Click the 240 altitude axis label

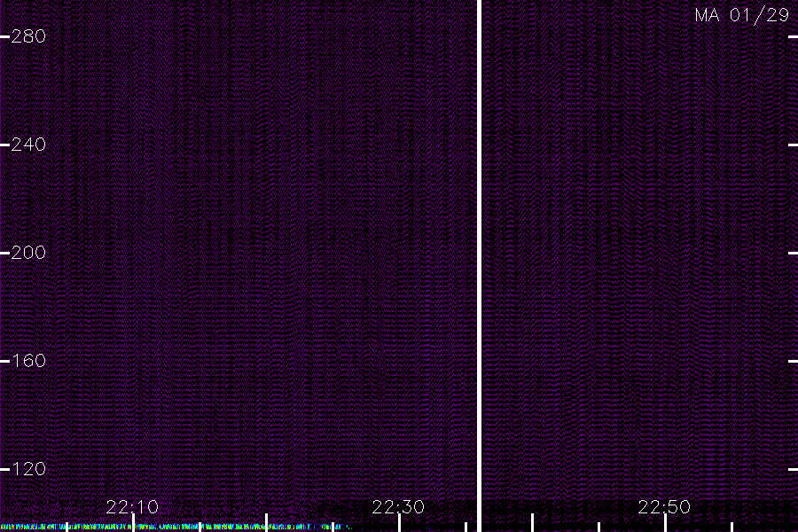(28, 145)
